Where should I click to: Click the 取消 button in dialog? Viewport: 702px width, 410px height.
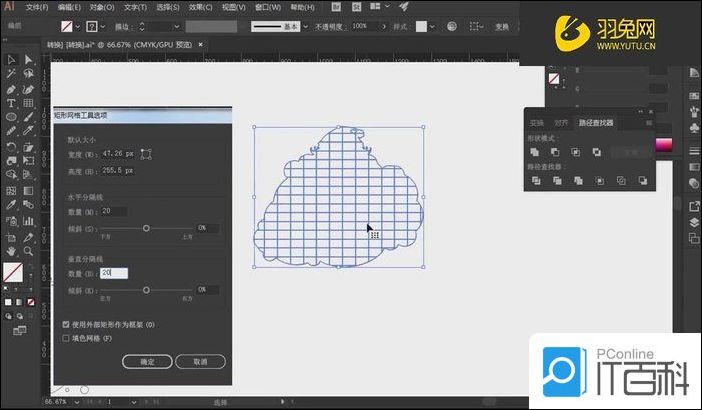(200, 361)
